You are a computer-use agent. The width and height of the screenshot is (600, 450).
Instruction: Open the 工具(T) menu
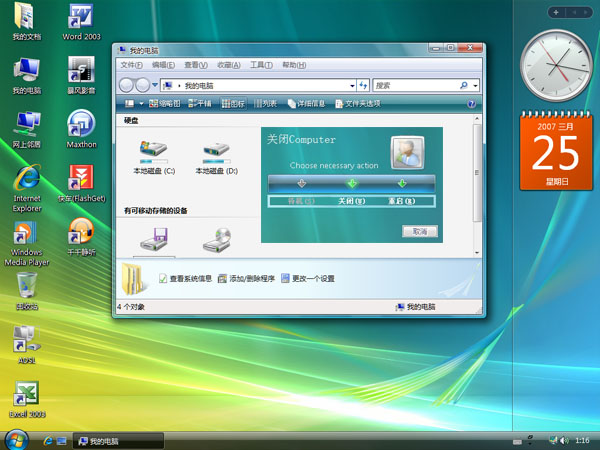click(261, 65)
